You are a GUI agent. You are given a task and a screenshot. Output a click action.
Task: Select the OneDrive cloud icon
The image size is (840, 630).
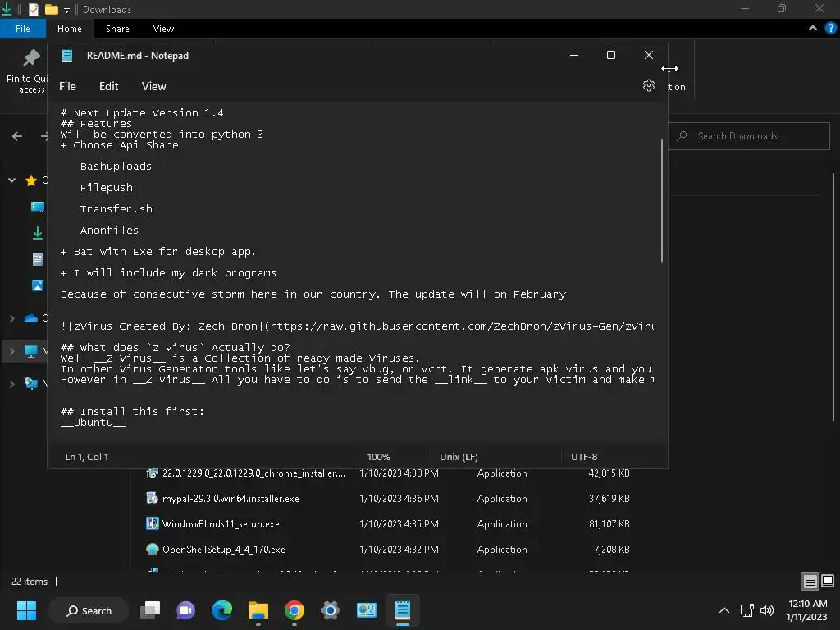[x=31, y=318]
